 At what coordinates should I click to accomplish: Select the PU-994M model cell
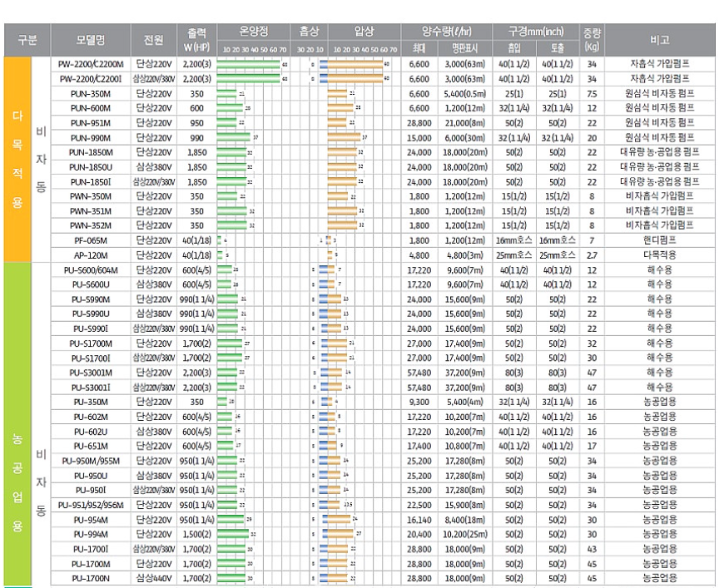click(x=91, y=533)
